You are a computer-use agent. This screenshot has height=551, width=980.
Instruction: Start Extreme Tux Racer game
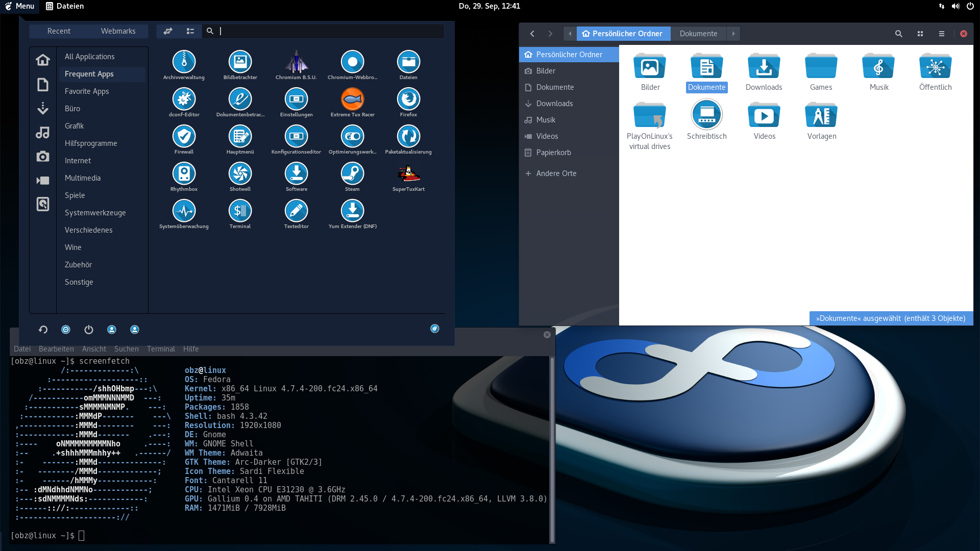352,99
